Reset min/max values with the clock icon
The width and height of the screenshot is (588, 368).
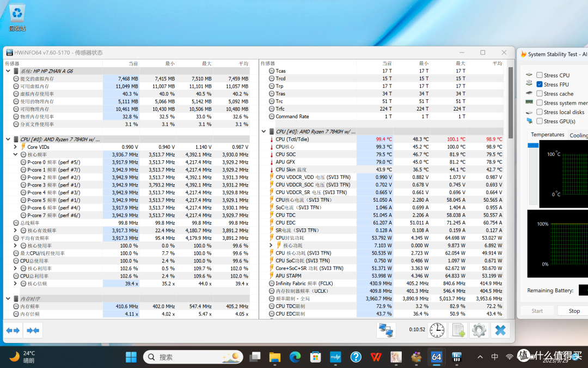(x=437, y=330)
